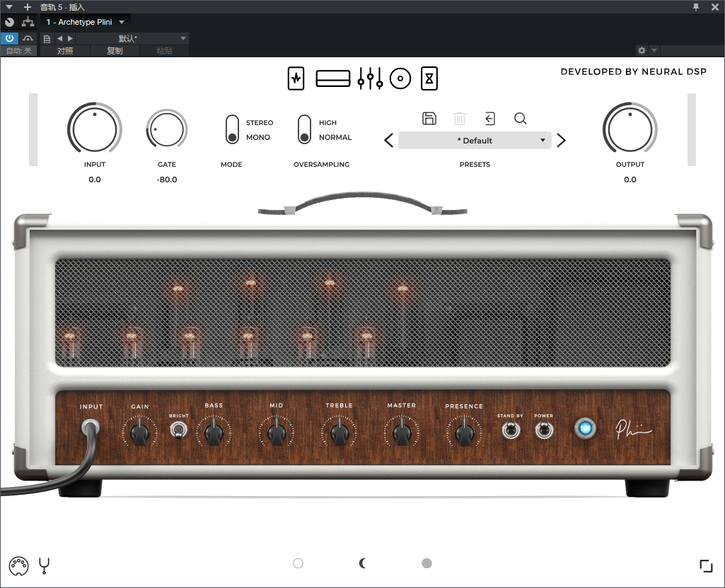Screen dimensions: 725x588
Task: Go to next preset arrow
Action: coord(562,141)
